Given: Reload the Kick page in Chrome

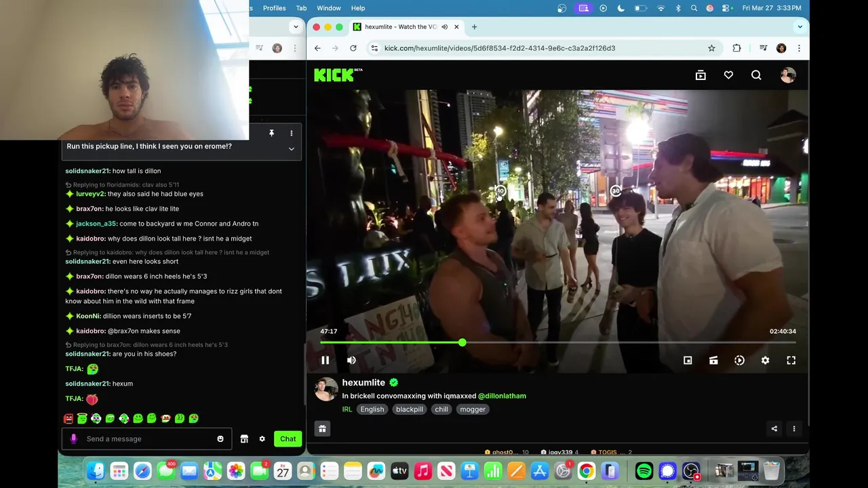Looking at the screenshot, I should [353, 48].
